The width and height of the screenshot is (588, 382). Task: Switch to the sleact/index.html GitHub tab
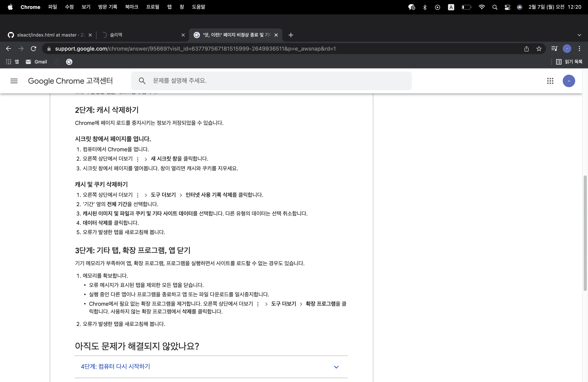(46, 35)
